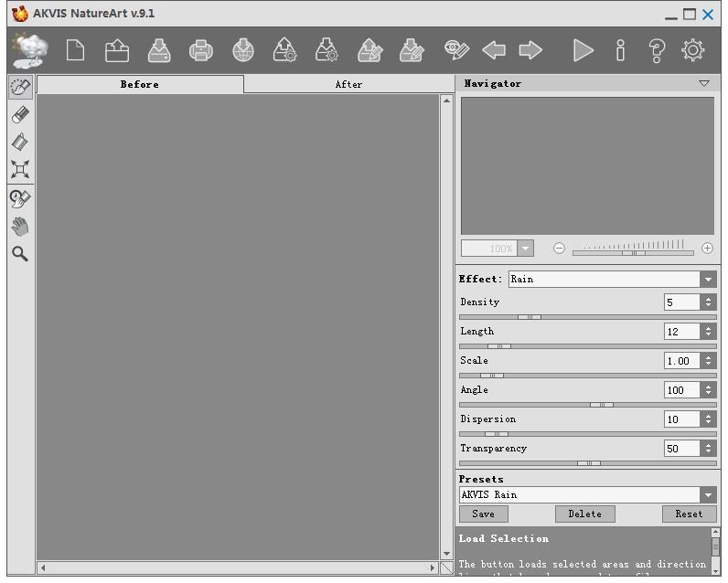The height and width of the screenshot is (583, 728).
Task: Load presets icon with gear and up arrow
Action: coord(284,50)
